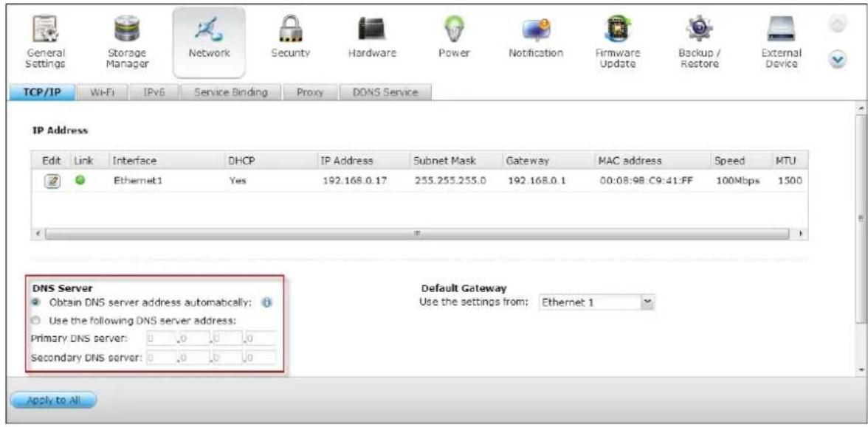Click the up arrow beside External Device
The image size is (868, 427).
click(836, 24)
